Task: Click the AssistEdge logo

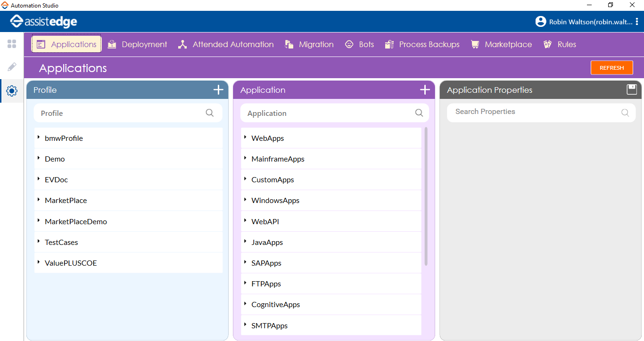Action: point(44,22)
